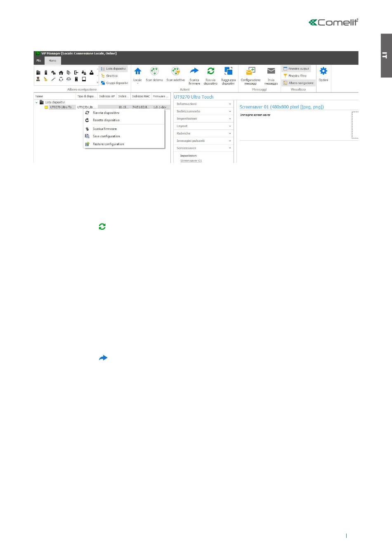This screenshot has height=556, width=392.
Task: Select the building icon in navigation gallery
Action: (38, 73)
